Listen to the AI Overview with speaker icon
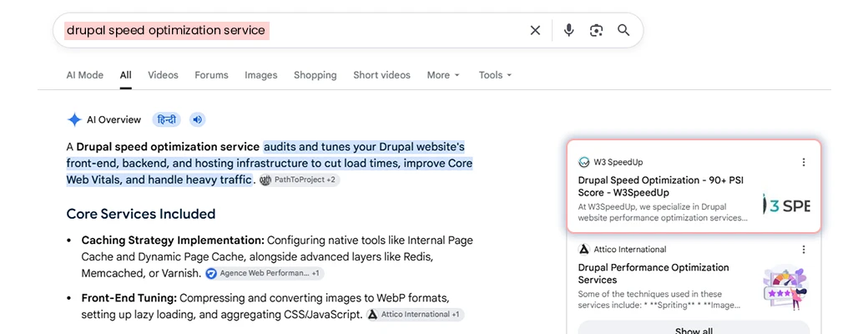Screen dimensions: 868x334 (x=198, y=119)
